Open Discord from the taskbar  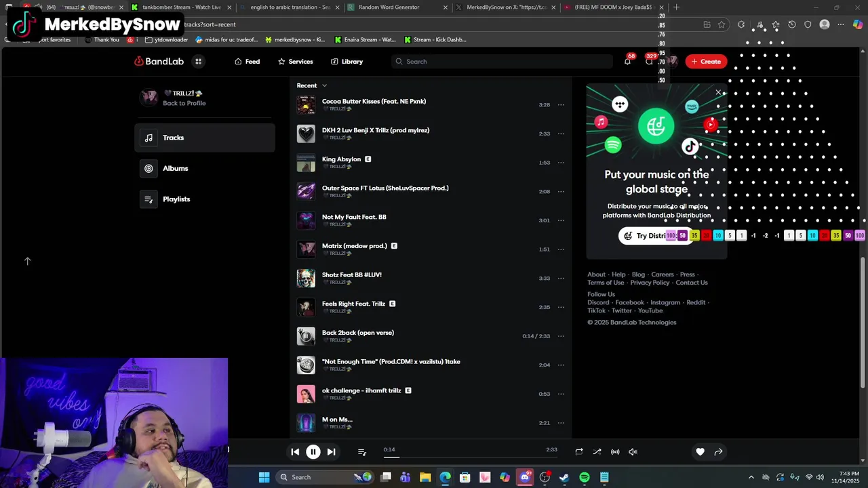tap(525, 477)
